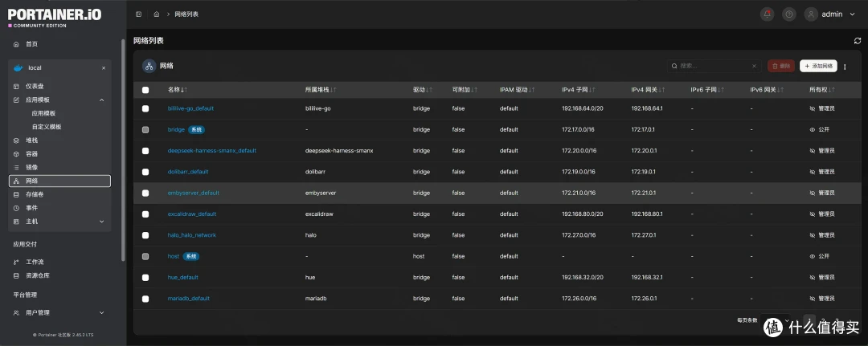Click the notification bell icon

coord(767,14)
